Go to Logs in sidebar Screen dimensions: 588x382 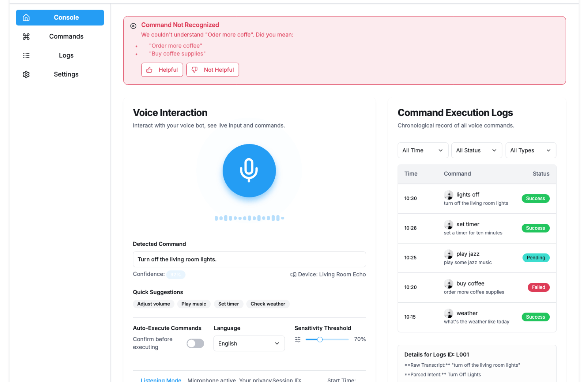pos(66,55)
